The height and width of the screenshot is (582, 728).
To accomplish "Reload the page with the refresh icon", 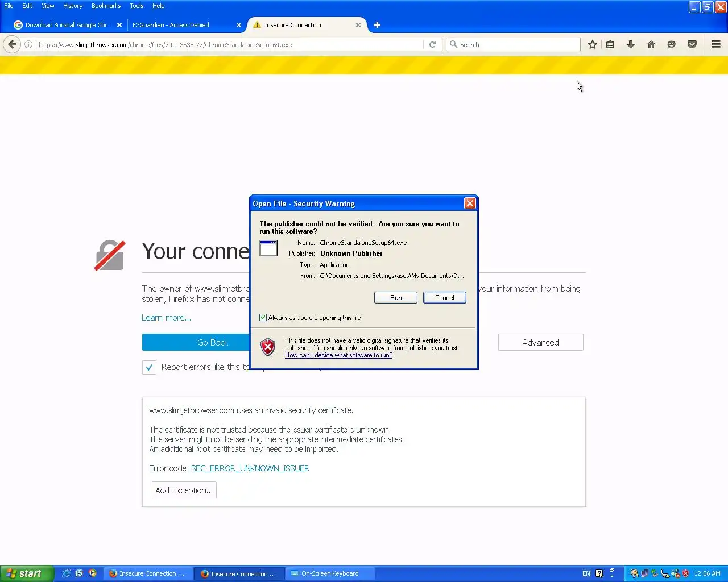I will pyautogui.click(x=432, y=44).
